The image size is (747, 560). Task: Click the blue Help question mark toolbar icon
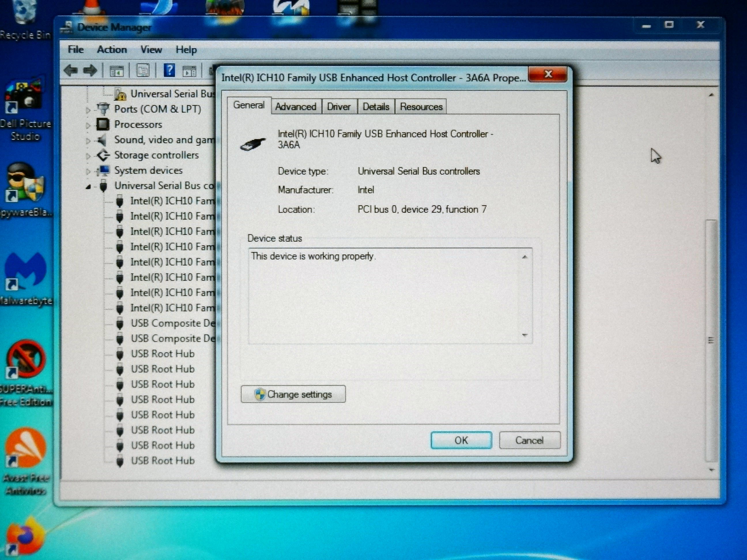(x=169, y=70)
